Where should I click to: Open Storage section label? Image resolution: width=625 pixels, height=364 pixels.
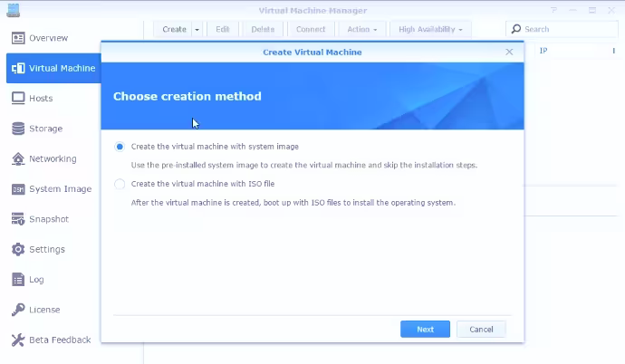tap(46, 129)
